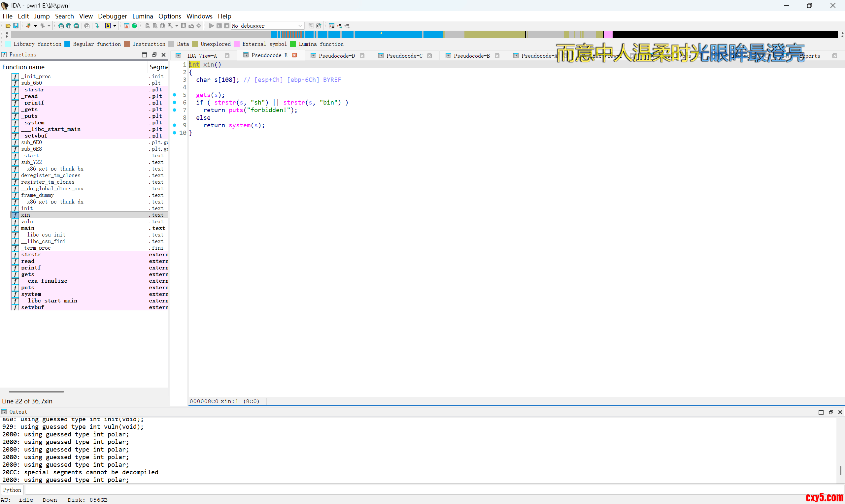Click the green circle toolbar icon
This screenshot has width=845, height=504.
(135, 26)
